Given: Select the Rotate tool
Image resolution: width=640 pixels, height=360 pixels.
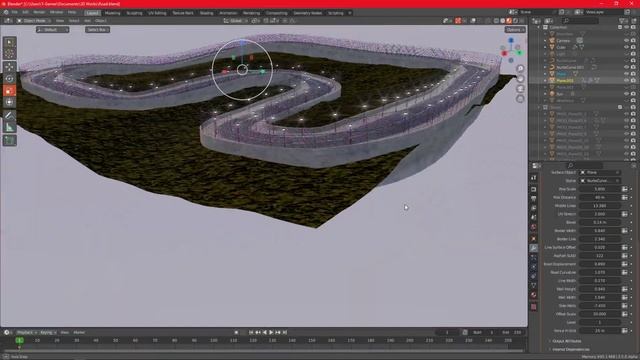Looking at the screenshot, I should 10,79.
